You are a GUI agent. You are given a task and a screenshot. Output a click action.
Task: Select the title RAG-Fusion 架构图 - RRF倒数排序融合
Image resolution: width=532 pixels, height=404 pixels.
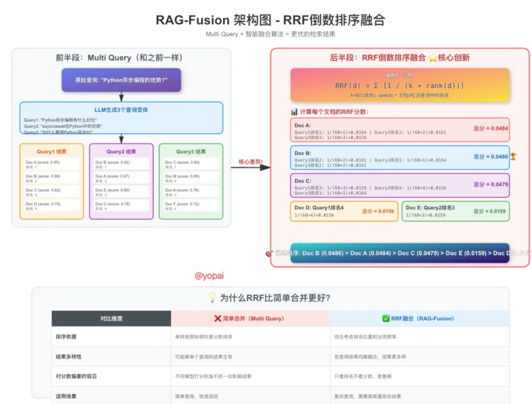point(271,20)
